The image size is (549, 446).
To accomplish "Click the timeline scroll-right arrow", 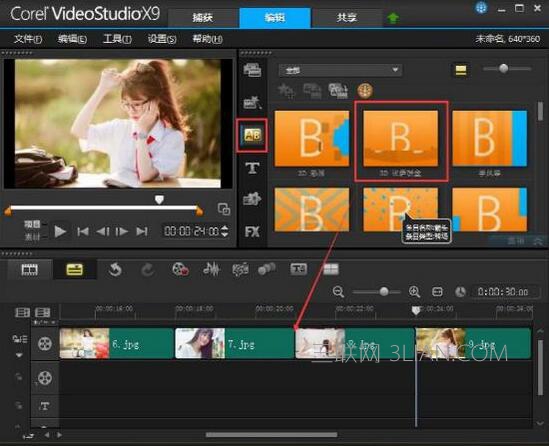I will pos(60,435).
